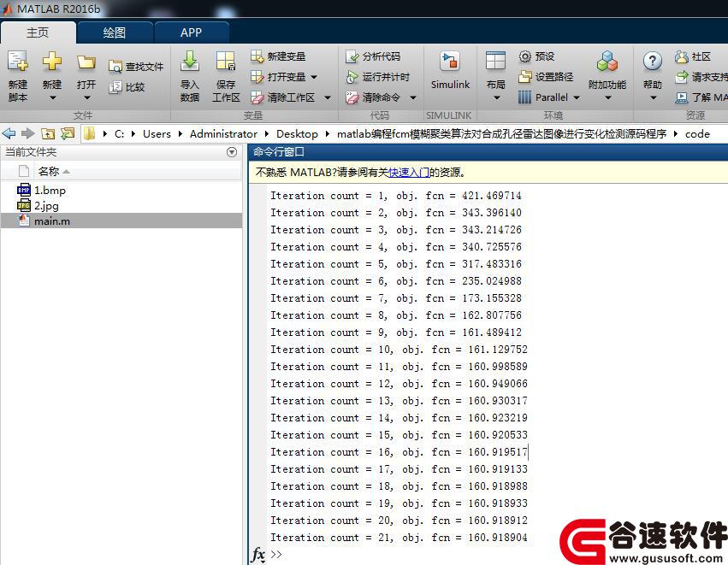Viewport: 728px width, 565px height.
Task: Click Clear Workspace (清除工作区)
Action: click(282, 97)
